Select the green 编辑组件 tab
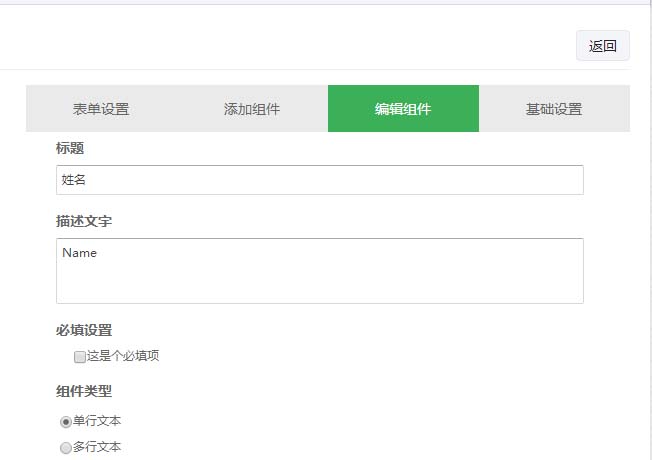The height and width of the screenshot is (460, 652). coord(403,109)
